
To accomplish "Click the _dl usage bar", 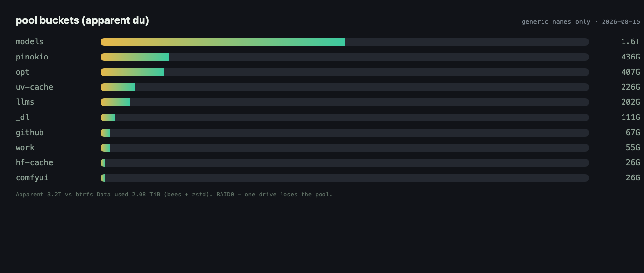I will (345, 117).
